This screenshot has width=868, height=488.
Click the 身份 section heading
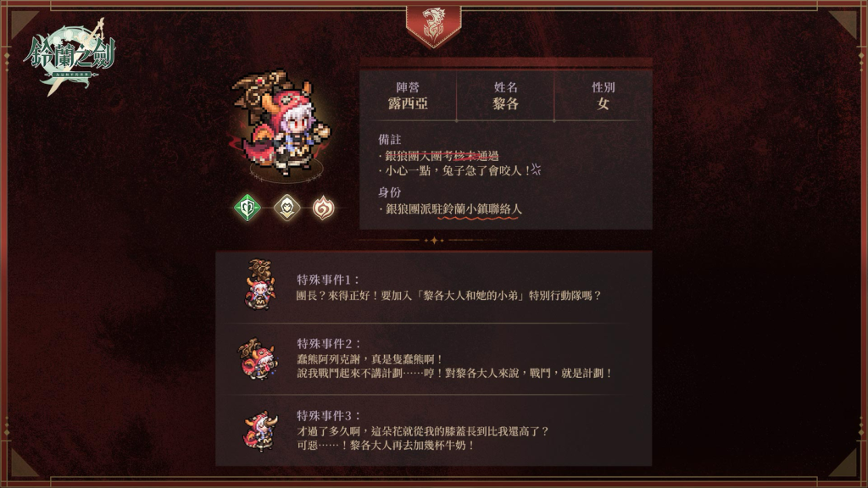pyautogui.click(x=390, y=192)
